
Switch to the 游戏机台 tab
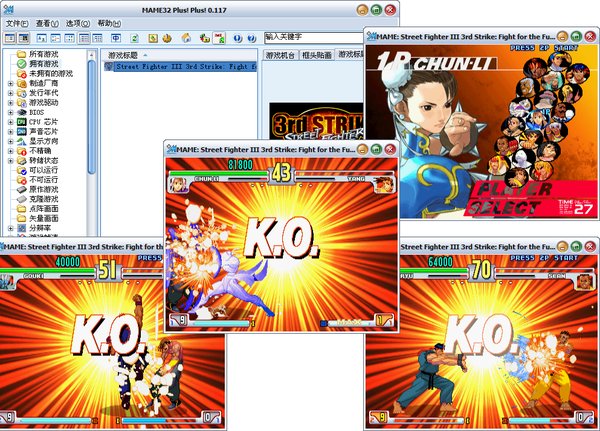pos(280,55)
